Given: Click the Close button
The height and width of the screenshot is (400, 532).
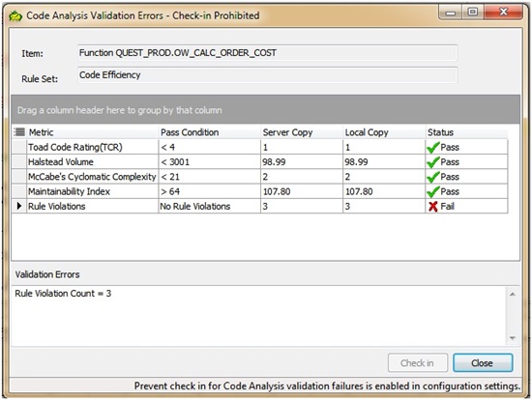Looking at the screenshot, I should click(x=483, y=363).
